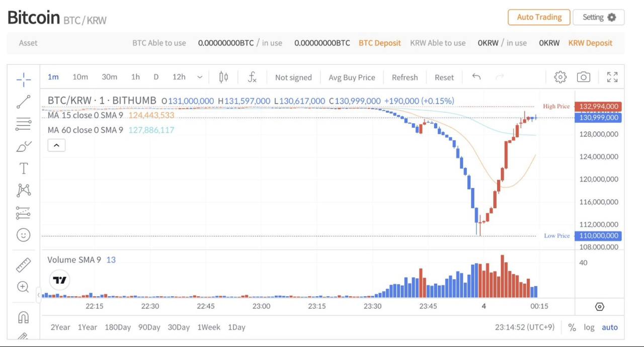The height and width of the screenshot is (347, 644).
Task: Select the crosshair cursor tool
Action: pos(23,79)
